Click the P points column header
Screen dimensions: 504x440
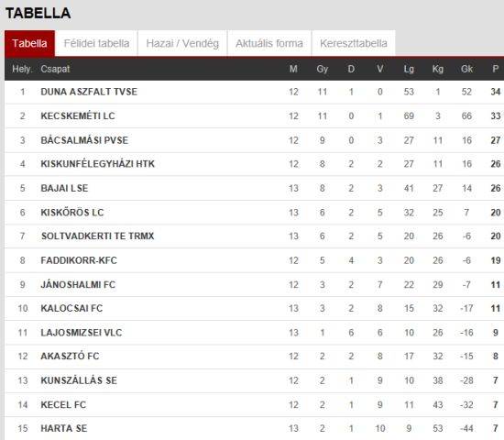496,69
